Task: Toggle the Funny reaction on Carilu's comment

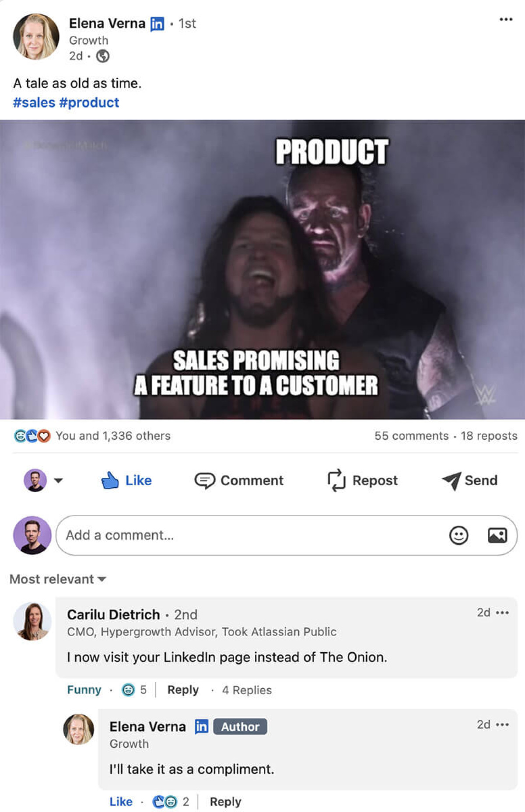Action: pos(84,690)
